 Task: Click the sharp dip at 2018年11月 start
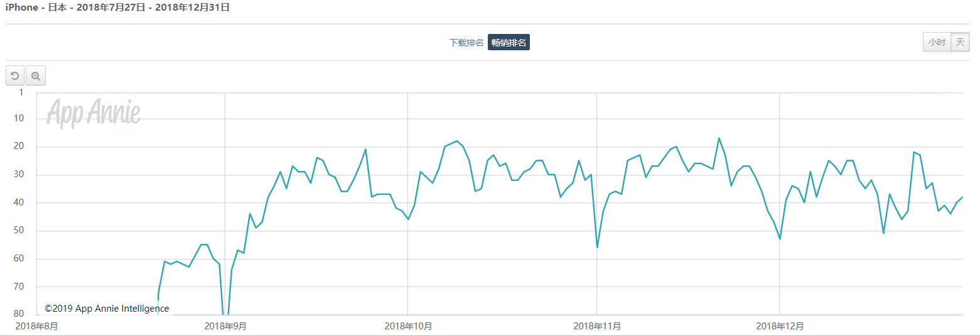(597, 247)
